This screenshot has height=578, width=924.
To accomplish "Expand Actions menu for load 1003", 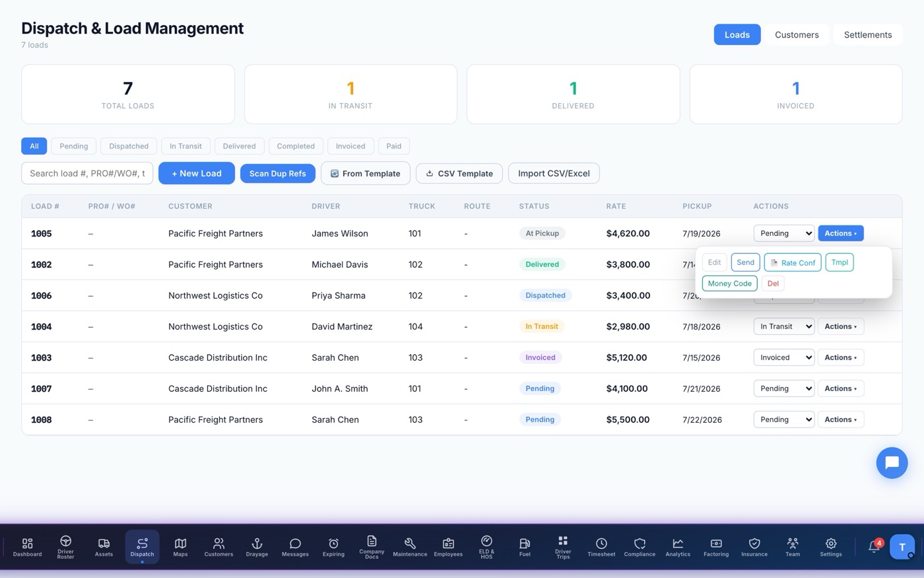I will tap(840, 357).
